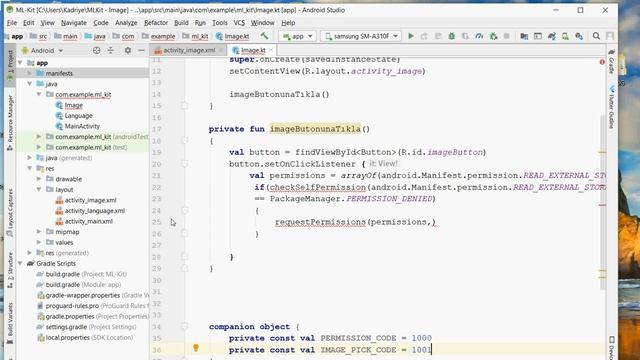Click the ml_kit breadcrumb in the navigation bar
The image size is (640, 360).
click(x=196, y=36)
